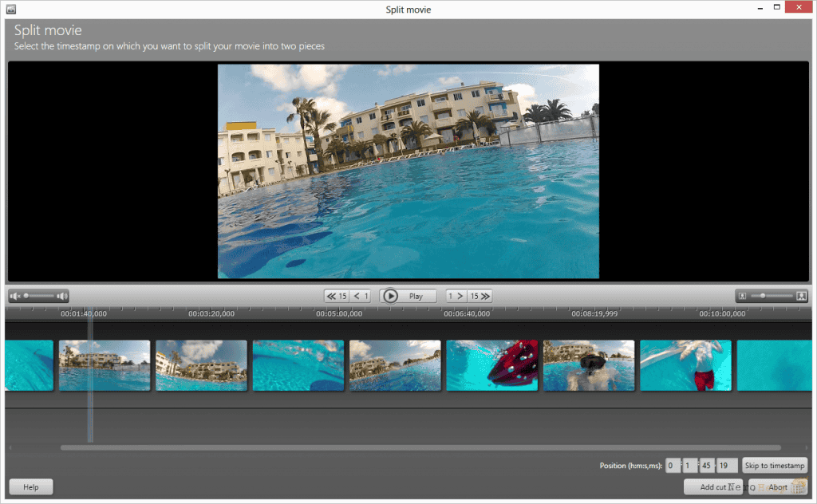Click the seconds position field showing 45
Image resolution: width=817 pixels, height=504 pixels.
tap(707, 466)
